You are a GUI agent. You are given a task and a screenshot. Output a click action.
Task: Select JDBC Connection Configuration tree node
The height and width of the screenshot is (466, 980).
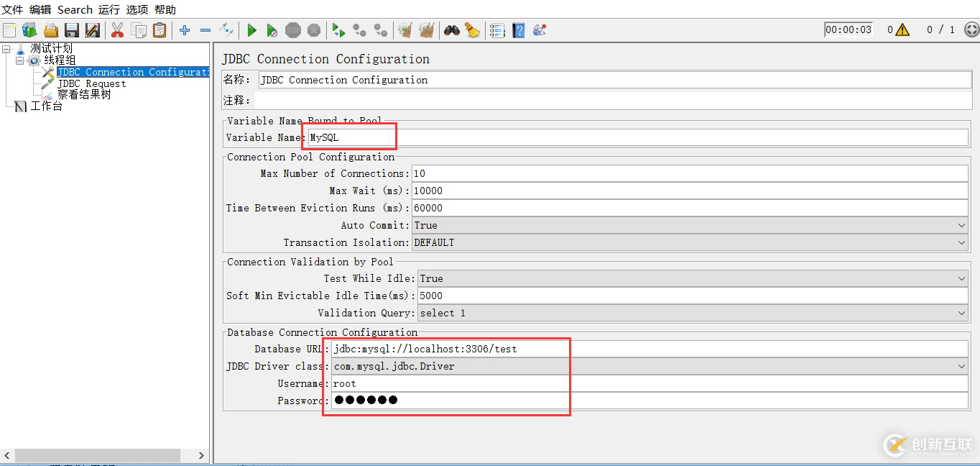point(133,72)
